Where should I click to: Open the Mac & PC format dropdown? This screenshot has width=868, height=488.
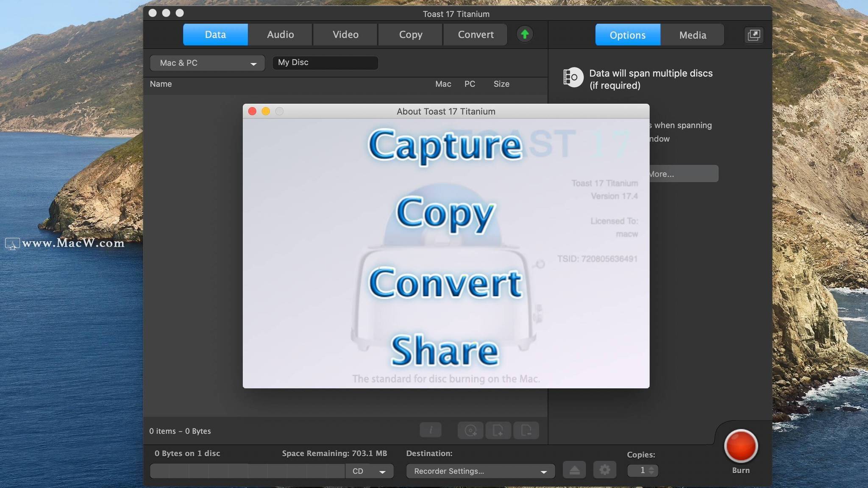click(207, 63)
